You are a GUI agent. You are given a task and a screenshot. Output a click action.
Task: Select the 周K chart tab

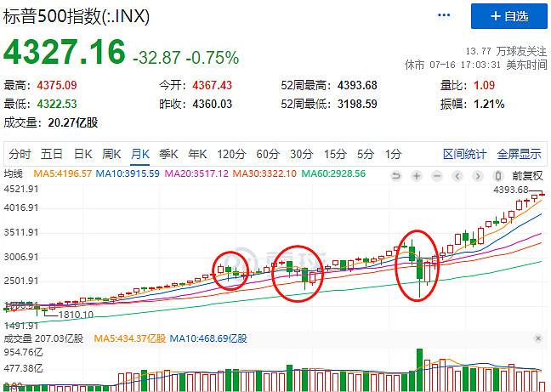(111, 154)
